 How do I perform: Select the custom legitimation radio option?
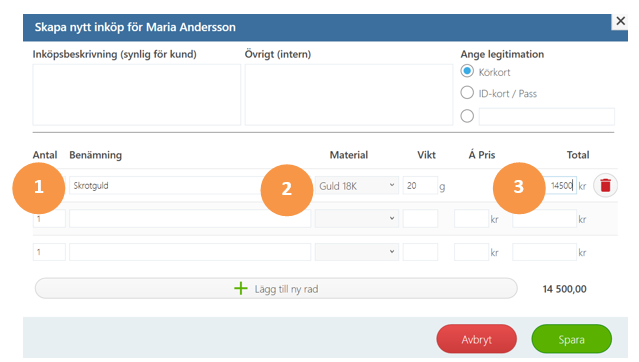(467, 116)
